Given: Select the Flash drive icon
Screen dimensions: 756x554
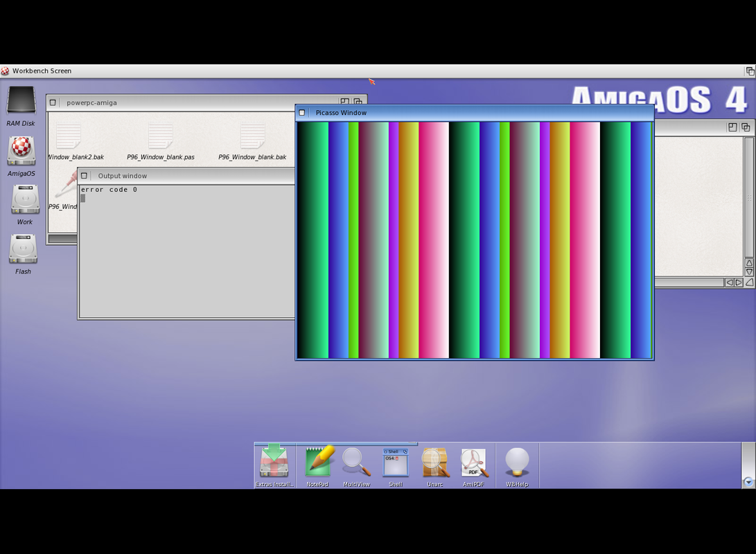Looking at the screenshot, I should (x=23, y=249).
